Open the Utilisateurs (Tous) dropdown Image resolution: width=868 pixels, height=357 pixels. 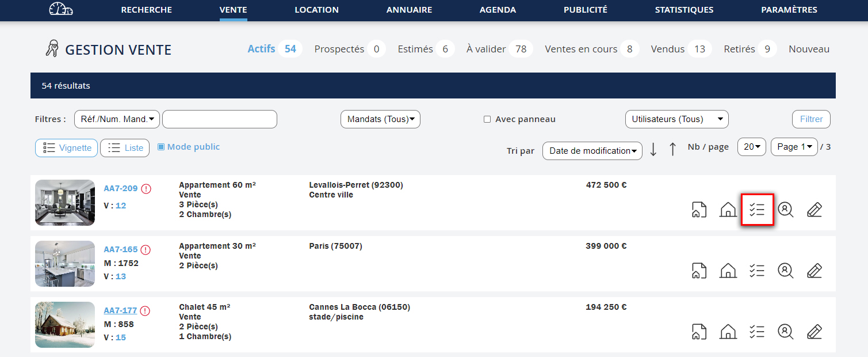(x=676, y=119)
